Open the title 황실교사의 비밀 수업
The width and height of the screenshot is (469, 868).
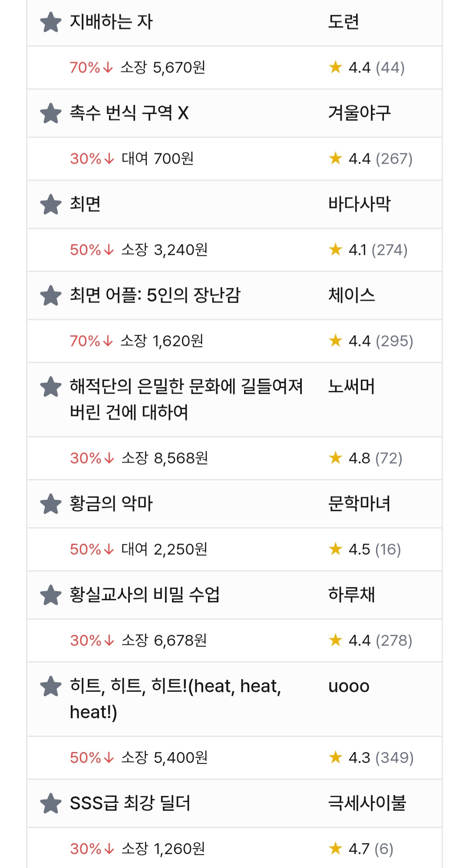(145, 595)
